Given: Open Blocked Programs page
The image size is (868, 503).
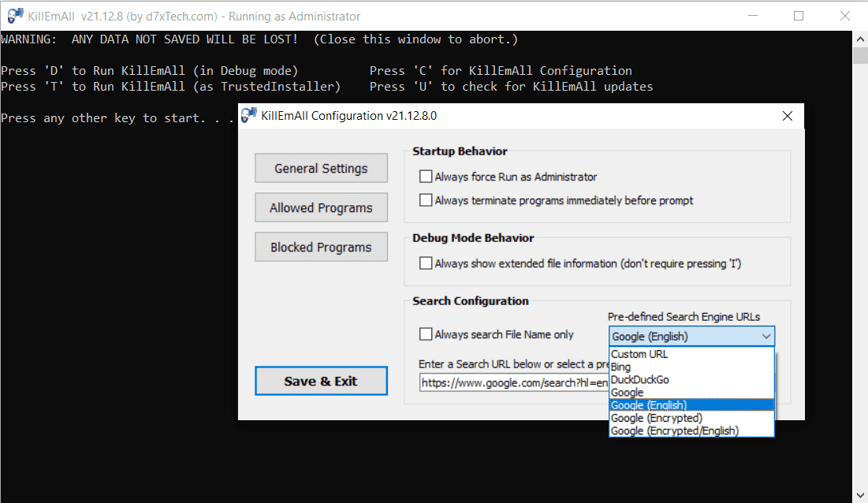Looking at the screenshot, I should click(321, 248).
